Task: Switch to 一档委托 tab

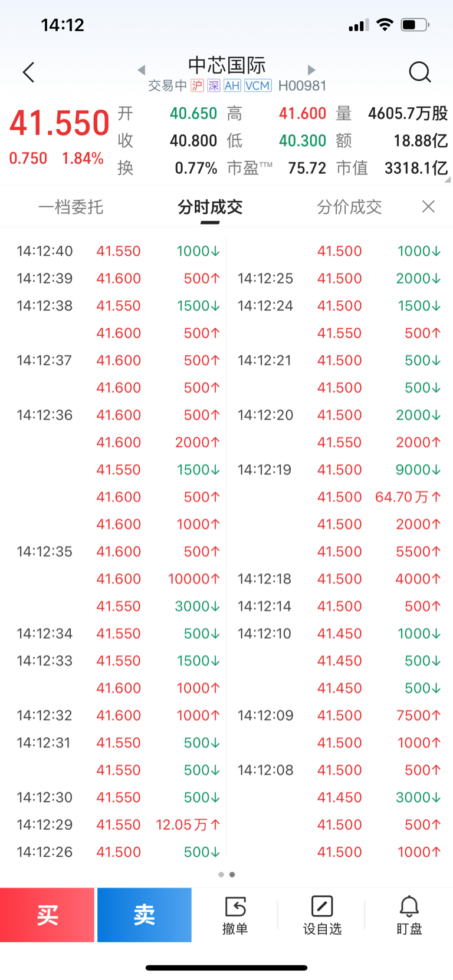Action: [x=71, y=207]
